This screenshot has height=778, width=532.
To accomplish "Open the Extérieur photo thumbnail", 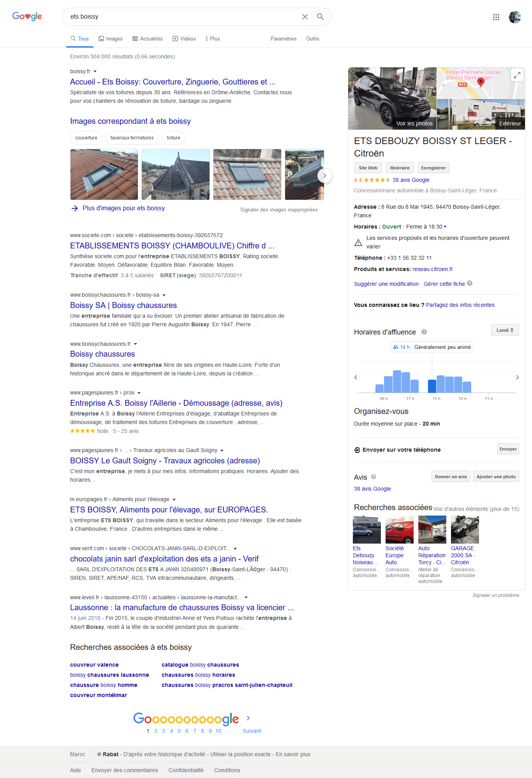I will (481, 114).
